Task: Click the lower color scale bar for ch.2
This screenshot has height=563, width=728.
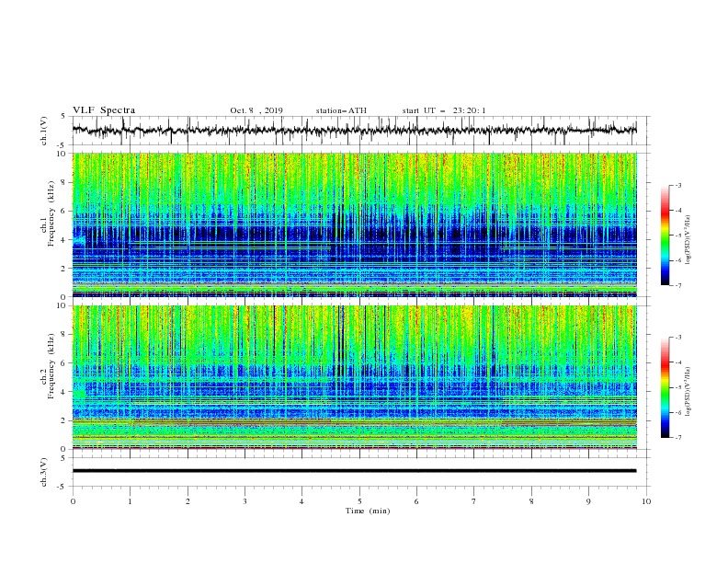Action: click(x=665, y=387)
